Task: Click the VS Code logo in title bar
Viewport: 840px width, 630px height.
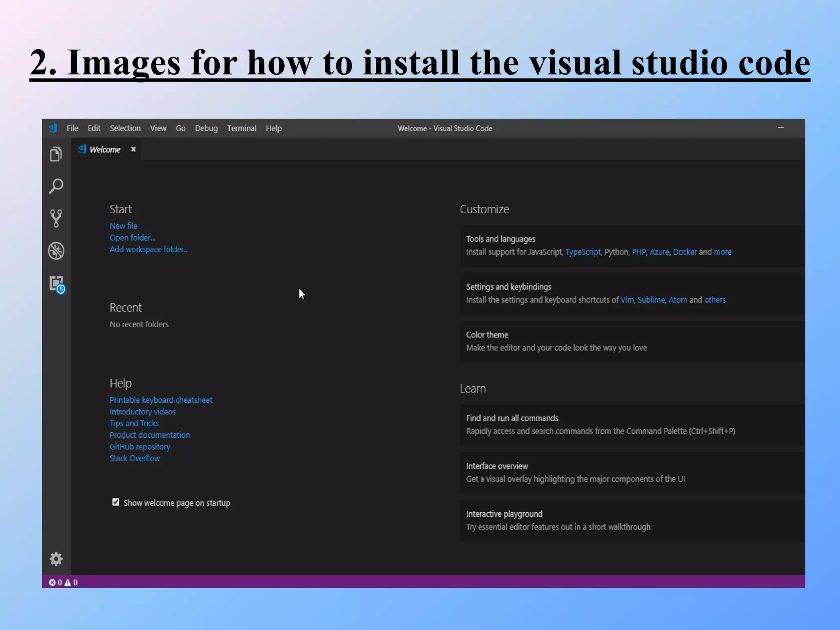Action: click(x=53, y=128)
